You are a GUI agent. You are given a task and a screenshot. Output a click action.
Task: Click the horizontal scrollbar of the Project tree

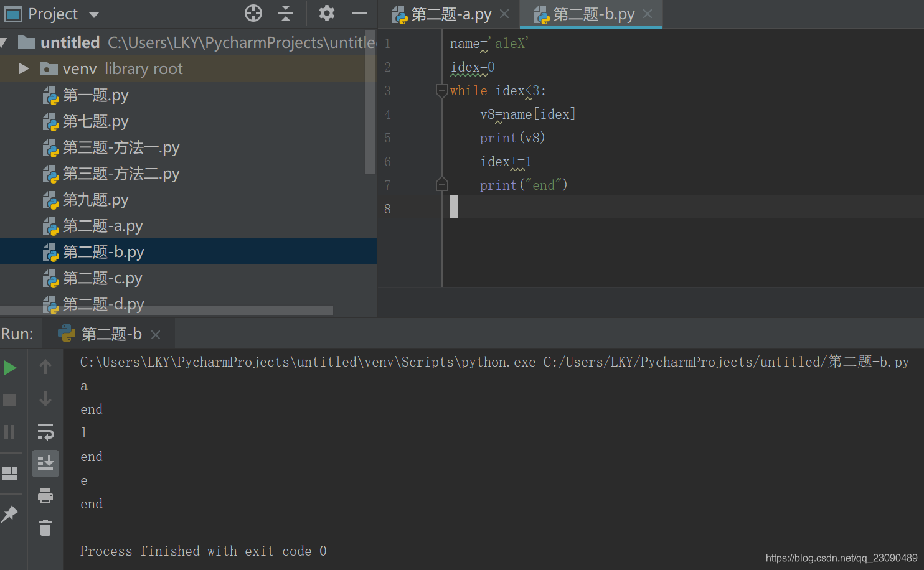coord(166,311)
